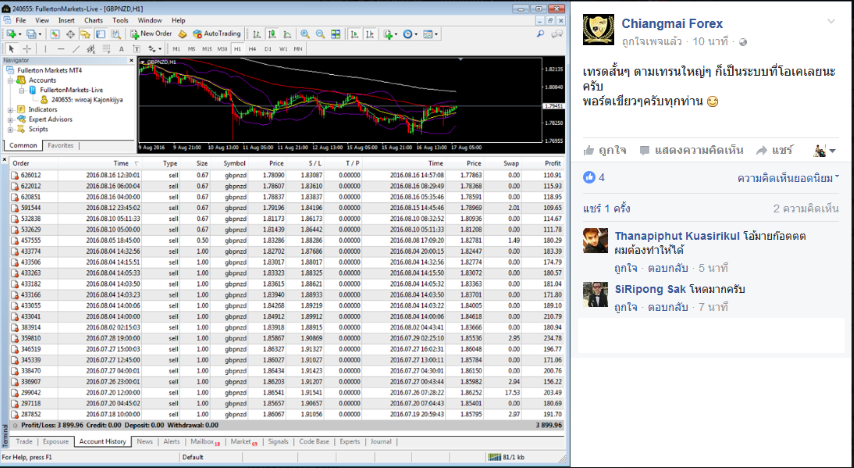This screenshot has width=854, height=468.
Task: Expand the Indicators tree node
Action: (x=10, y=110)
